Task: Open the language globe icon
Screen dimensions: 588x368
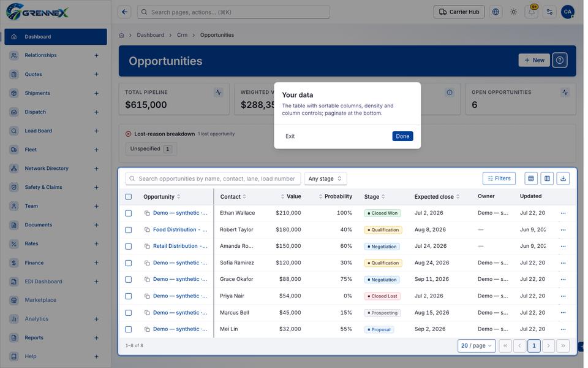Action: coord(496,12)
